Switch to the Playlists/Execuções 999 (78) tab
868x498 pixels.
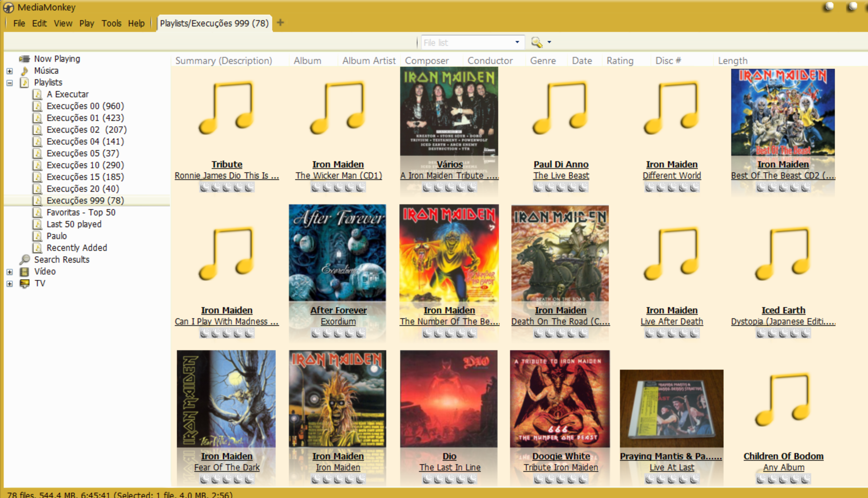(214, 23)
